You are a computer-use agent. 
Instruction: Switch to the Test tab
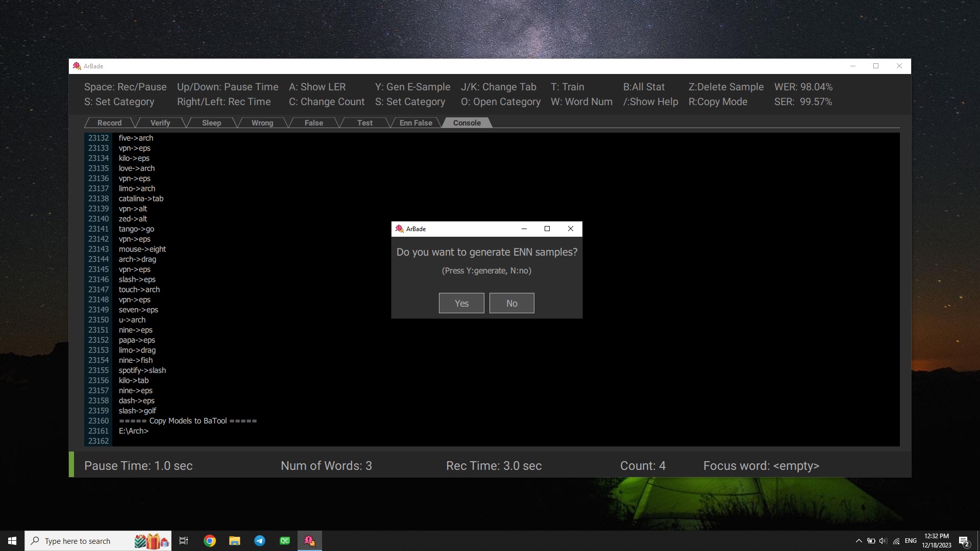[364, 123]
